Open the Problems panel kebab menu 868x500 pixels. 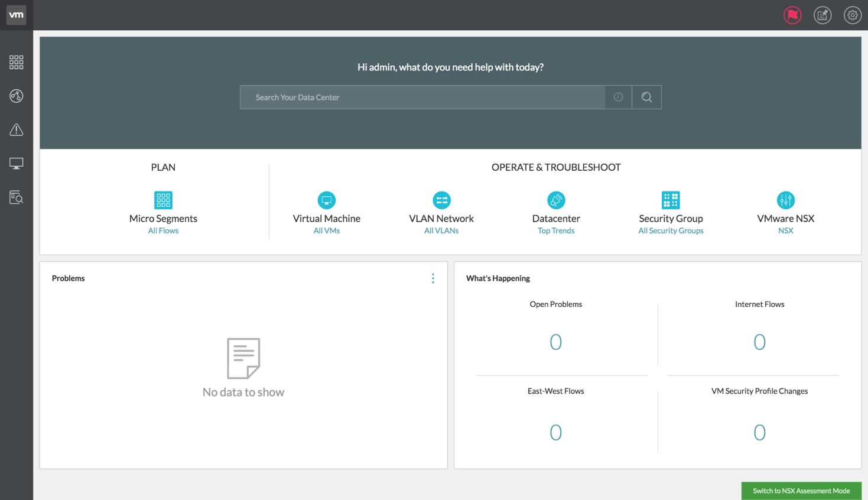pyautogui.click(x=433, y=278)
